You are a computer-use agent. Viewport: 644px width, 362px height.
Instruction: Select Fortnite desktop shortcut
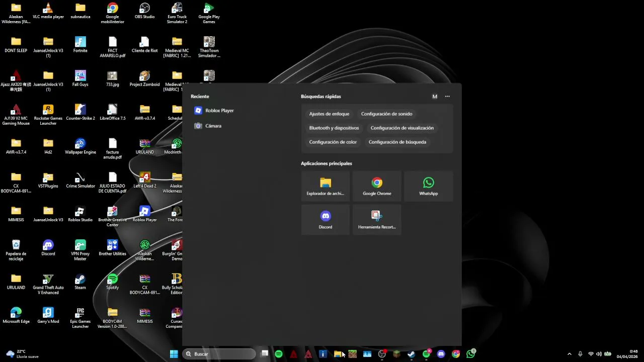click(80, 45)
